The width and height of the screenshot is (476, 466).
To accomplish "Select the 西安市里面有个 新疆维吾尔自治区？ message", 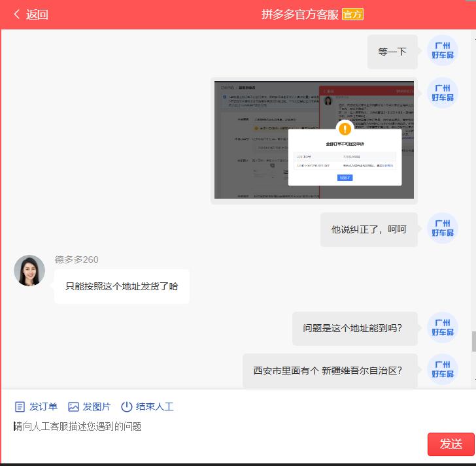I will (330, 371).
